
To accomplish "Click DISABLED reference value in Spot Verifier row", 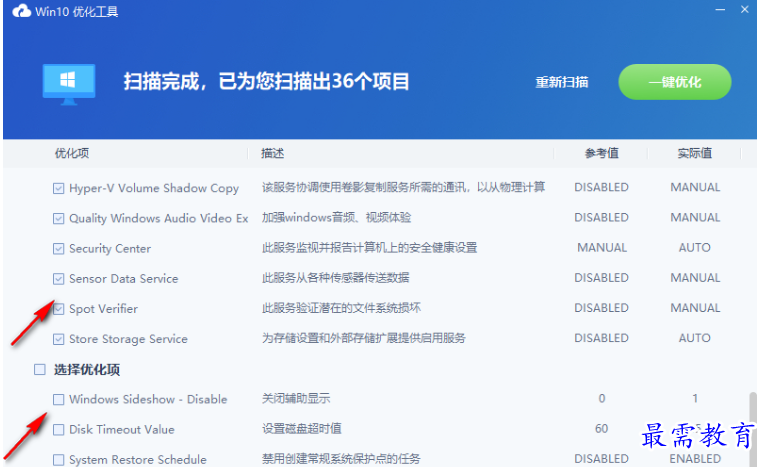I will click(601, 308).
